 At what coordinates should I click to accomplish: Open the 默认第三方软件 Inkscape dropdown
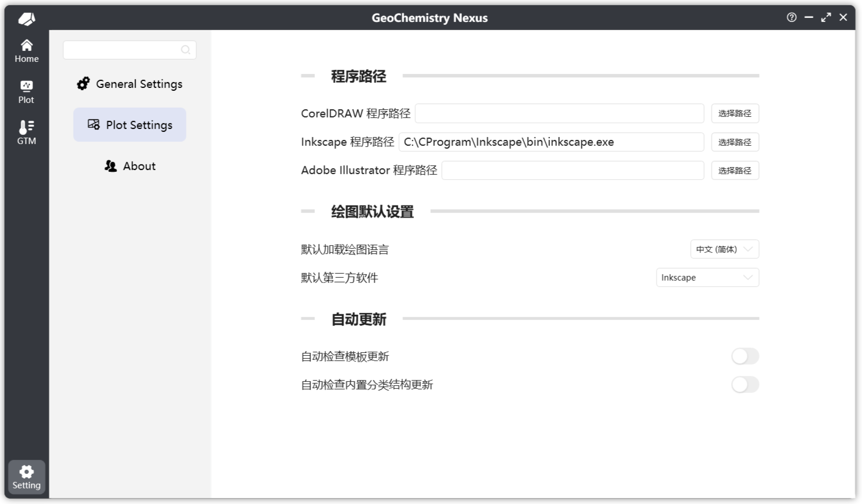pyautogui.click(x=707, y=278)
